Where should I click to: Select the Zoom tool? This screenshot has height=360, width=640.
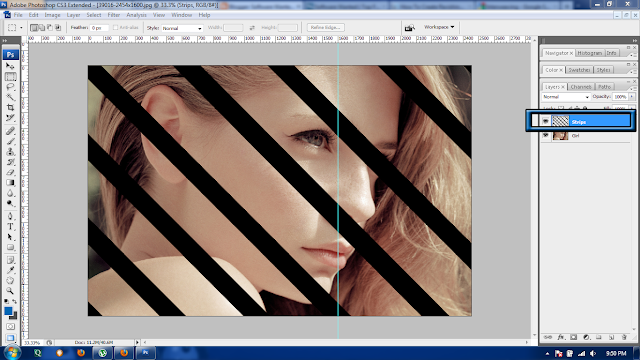click(x=10, y=291)
